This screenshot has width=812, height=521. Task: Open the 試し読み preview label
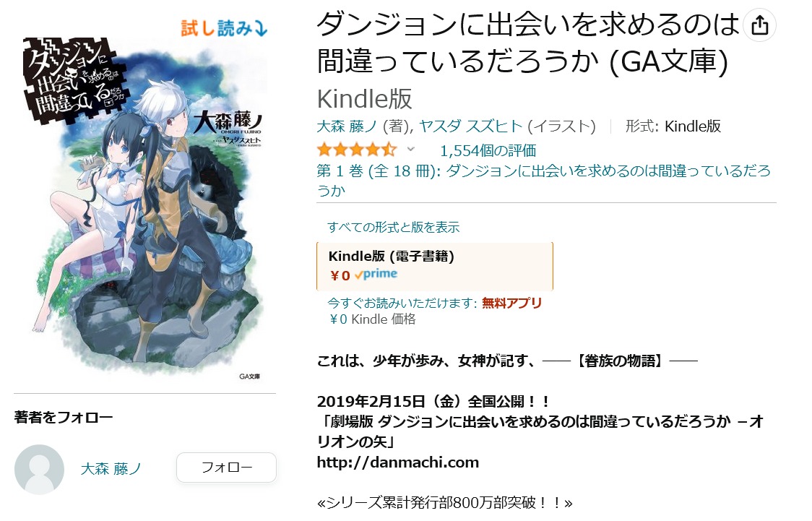point(224,28)
